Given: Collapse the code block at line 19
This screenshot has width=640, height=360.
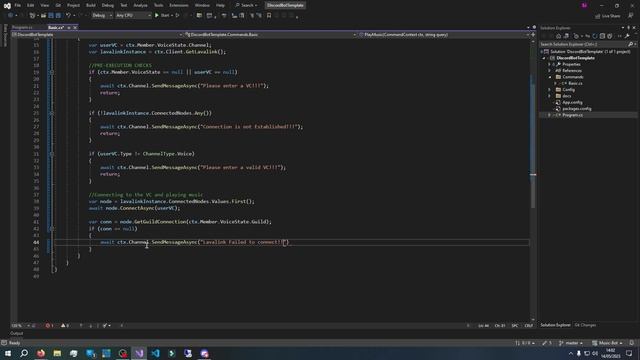Looking at the screenshot, I should [x=52, y=72].
